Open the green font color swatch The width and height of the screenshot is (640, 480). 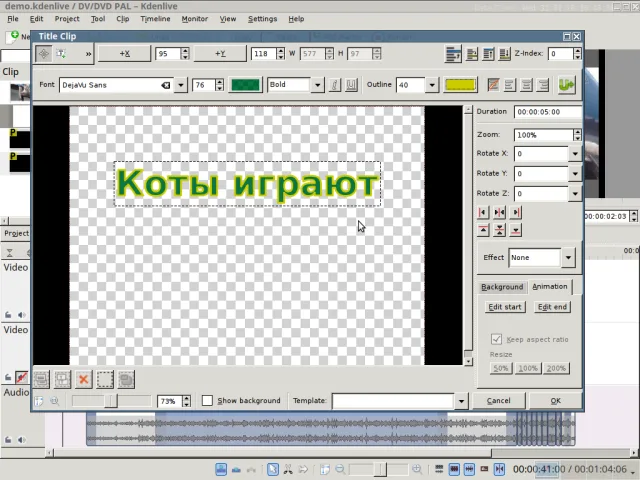[x=245, y=85]
